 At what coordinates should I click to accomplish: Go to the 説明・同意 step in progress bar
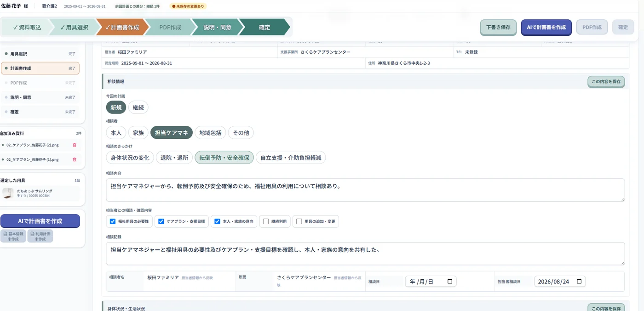pyautogui.click(x=218, y=27)
